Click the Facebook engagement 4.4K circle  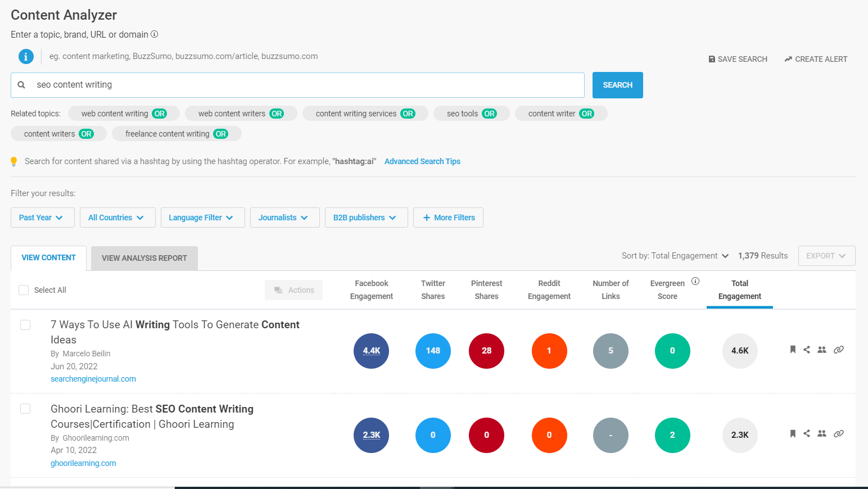tap(371, 351)
